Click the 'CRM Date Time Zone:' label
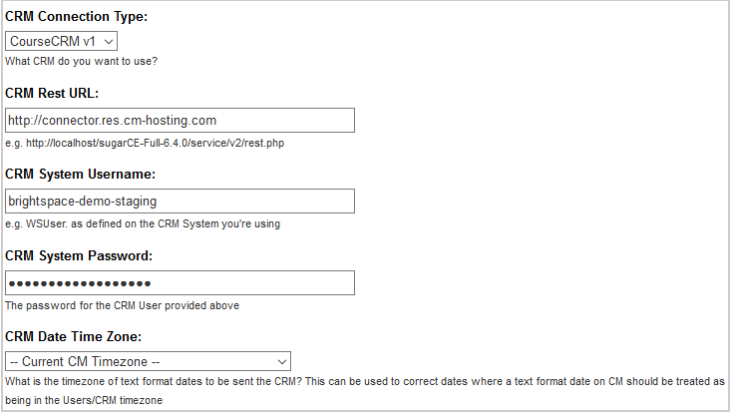The height and width of the screenshot is (413, 730). pyautogui.click(x=74, y=336)
